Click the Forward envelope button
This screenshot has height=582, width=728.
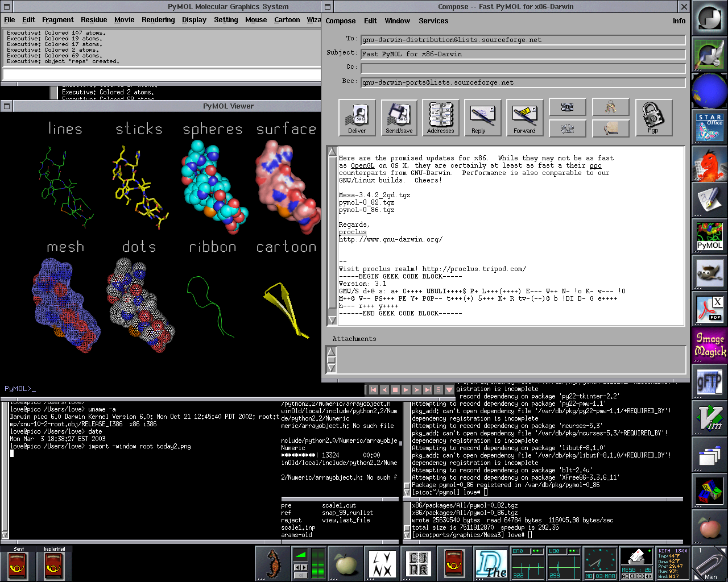click(524, 118)
